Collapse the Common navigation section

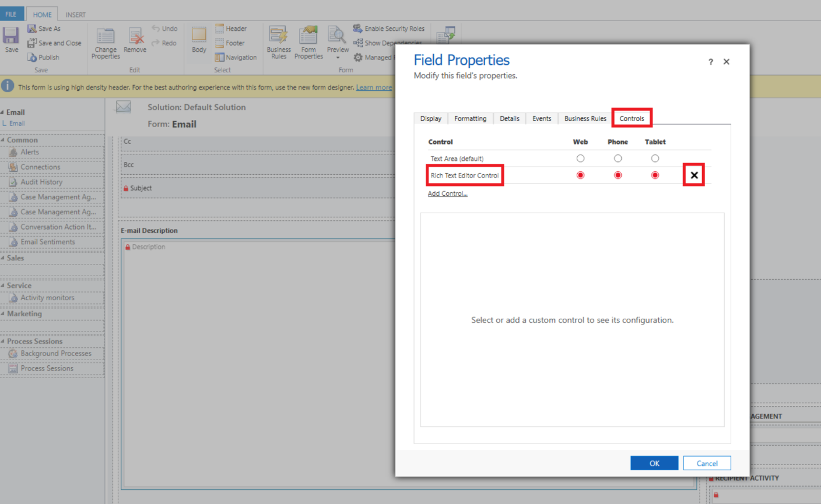click(x=3, y=140)
